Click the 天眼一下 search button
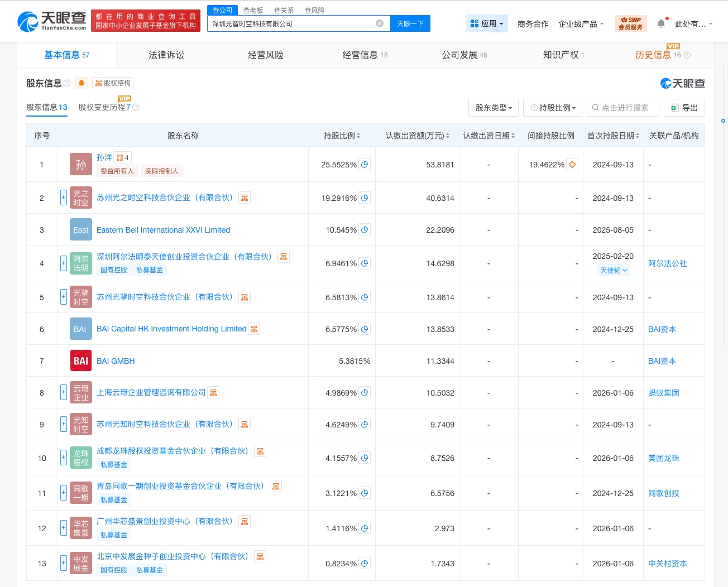Image resolution: width=728 pixels, height=587 pixels. [410, 23]
